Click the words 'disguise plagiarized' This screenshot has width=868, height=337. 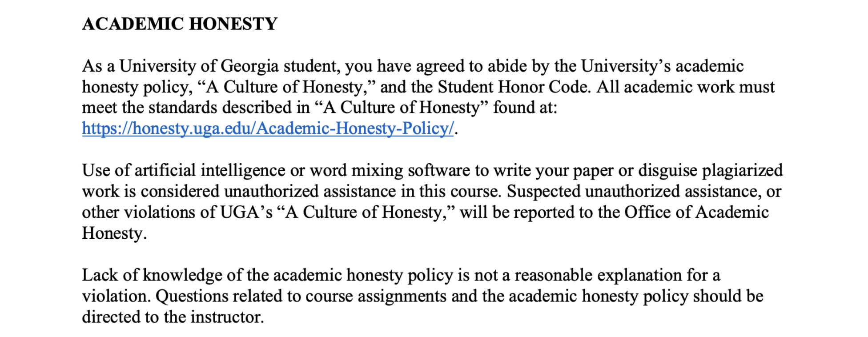tap(711, 171)
